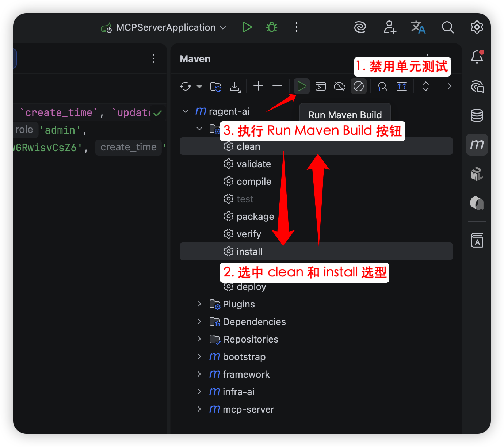Select the package lifecycle goal

(x=255, y=217)
